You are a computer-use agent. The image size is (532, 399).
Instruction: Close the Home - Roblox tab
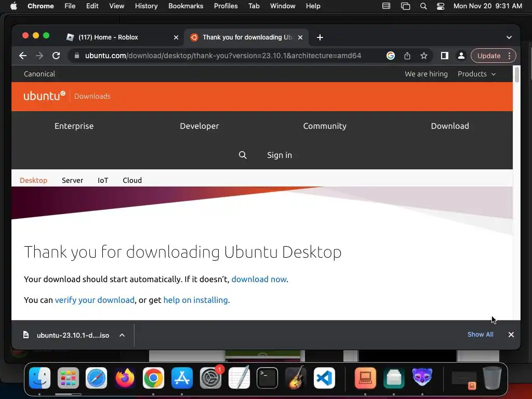click(x=176, y=37)
